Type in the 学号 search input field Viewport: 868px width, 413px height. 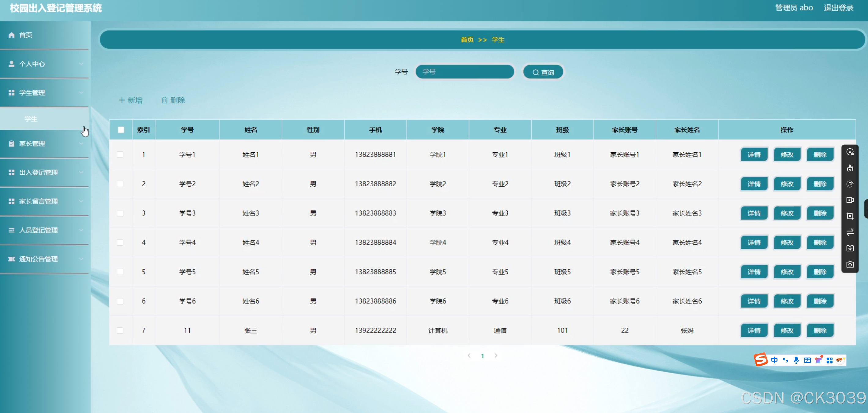[465, 72]
